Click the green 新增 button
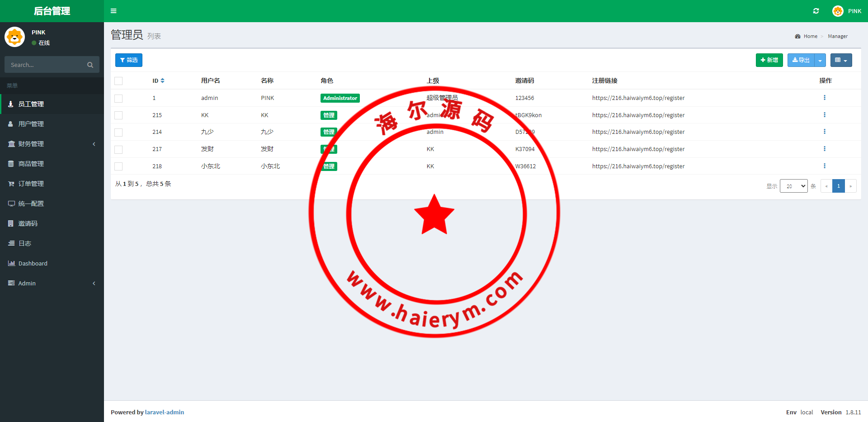 coord(769,60)
